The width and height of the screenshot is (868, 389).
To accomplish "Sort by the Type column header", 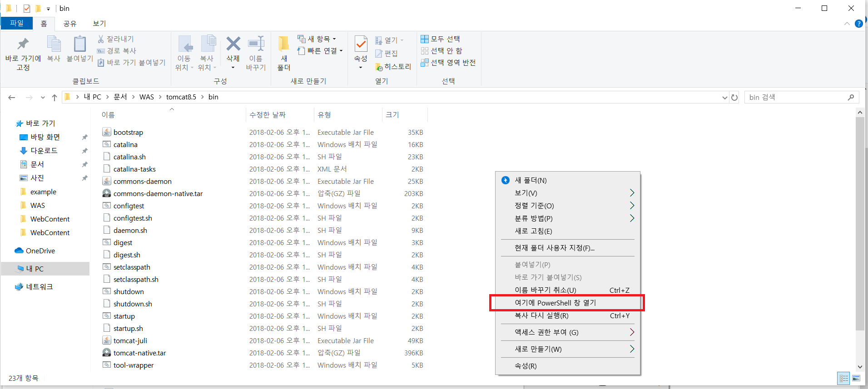I will click(324, 115).
